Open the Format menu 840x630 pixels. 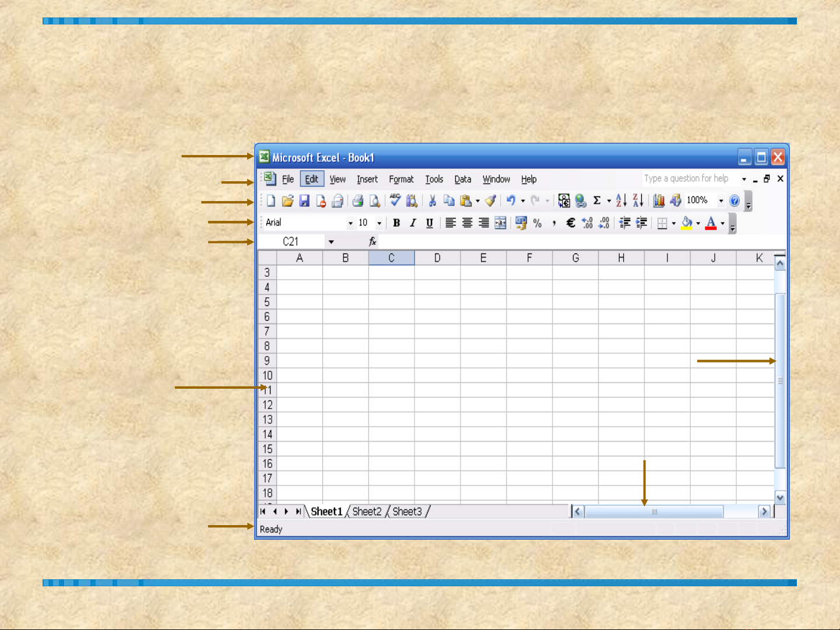click(x=401, y=180)
